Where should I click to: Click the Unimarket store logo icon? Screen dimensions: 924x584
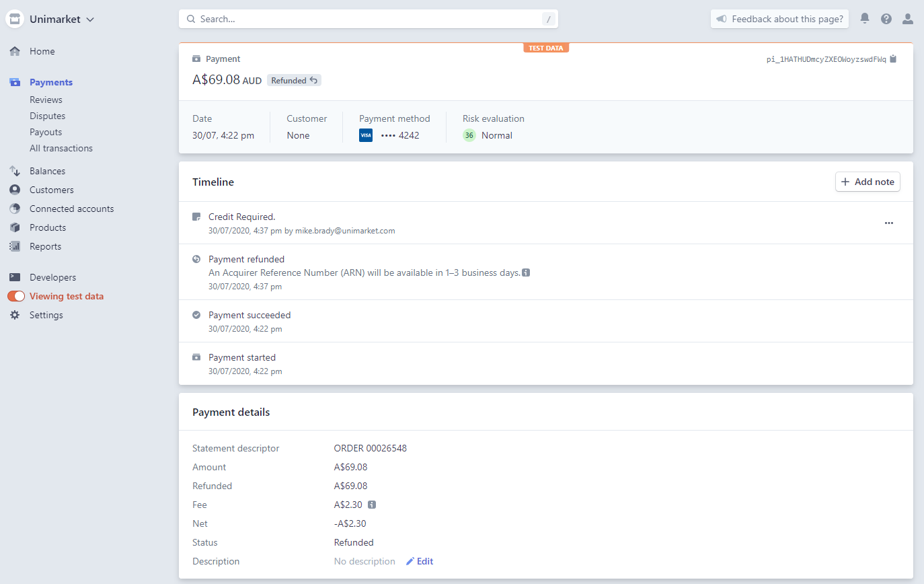15,20
